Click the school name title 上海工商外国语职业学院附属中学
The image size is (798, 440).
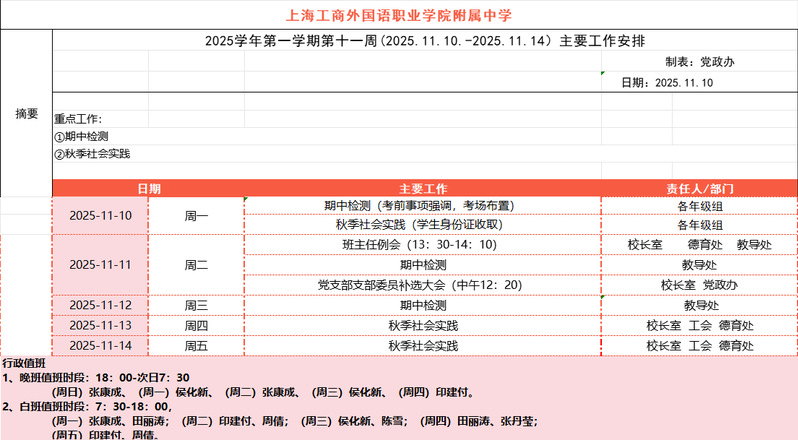pyautogui.click(x=399, y=15)
